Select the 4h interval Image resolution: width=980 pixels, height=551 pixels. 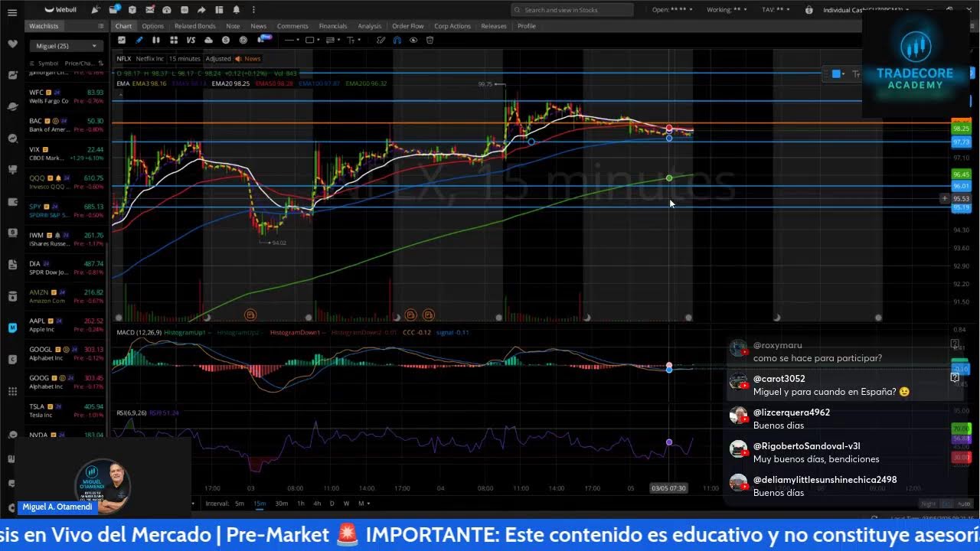tap(317, 504)
